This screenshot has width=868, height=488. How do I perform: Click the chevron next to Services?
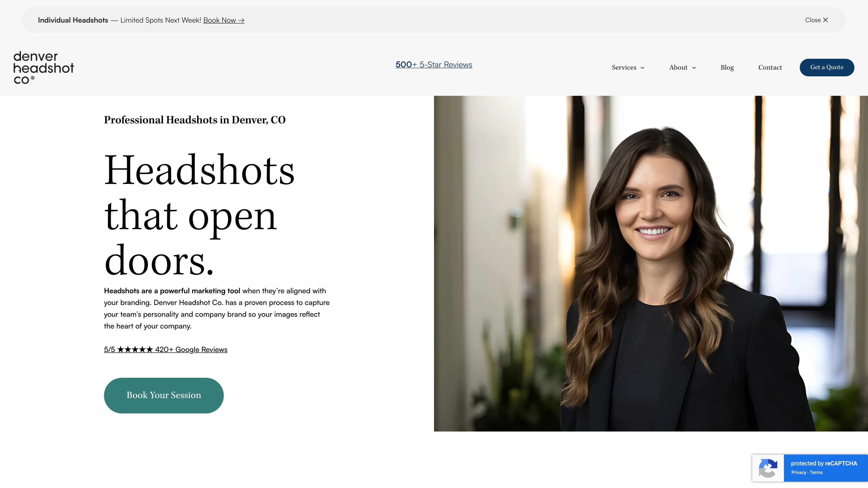[642, 68]
